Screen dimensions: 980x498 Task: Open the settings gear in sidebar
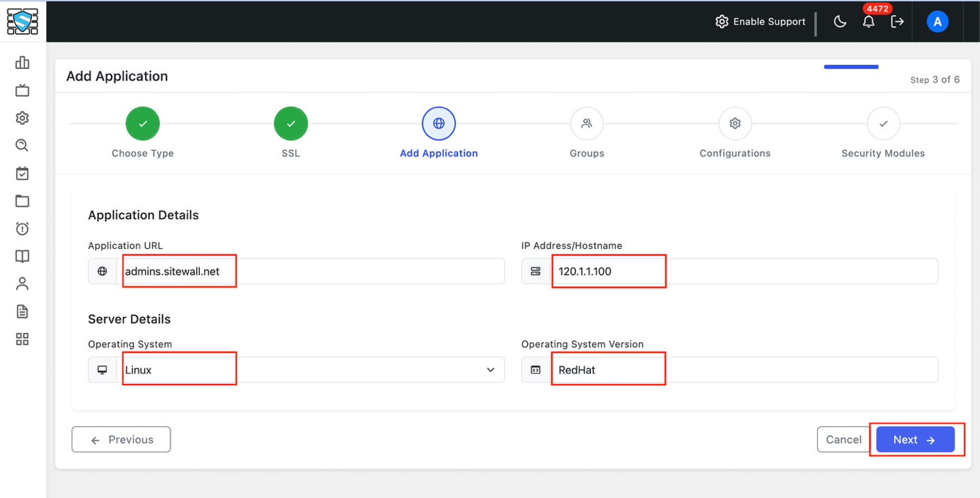coord(22,118)
